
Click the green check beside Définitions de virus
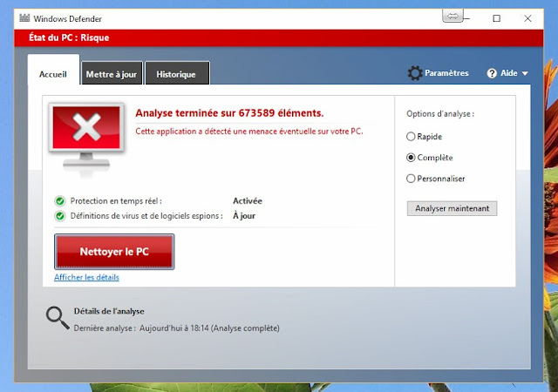[60, 216]
